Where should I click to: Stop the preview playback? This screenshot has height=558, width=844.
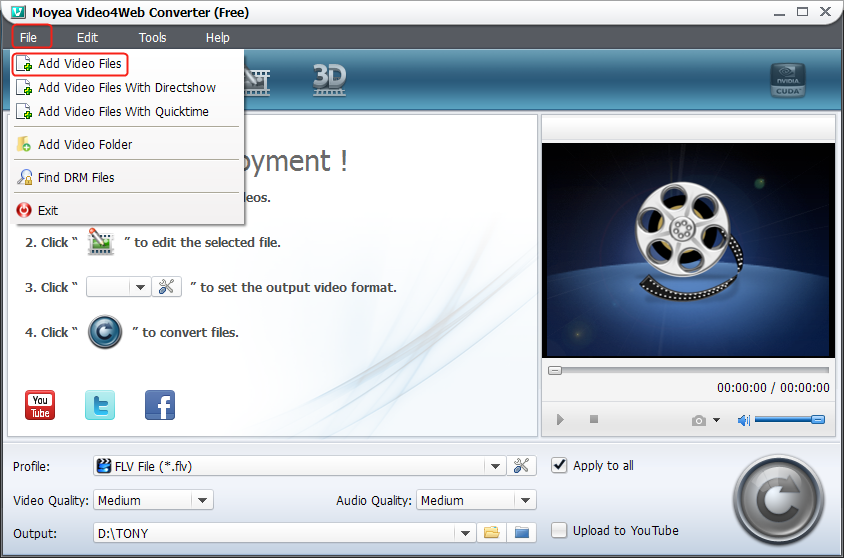point(594,419)
